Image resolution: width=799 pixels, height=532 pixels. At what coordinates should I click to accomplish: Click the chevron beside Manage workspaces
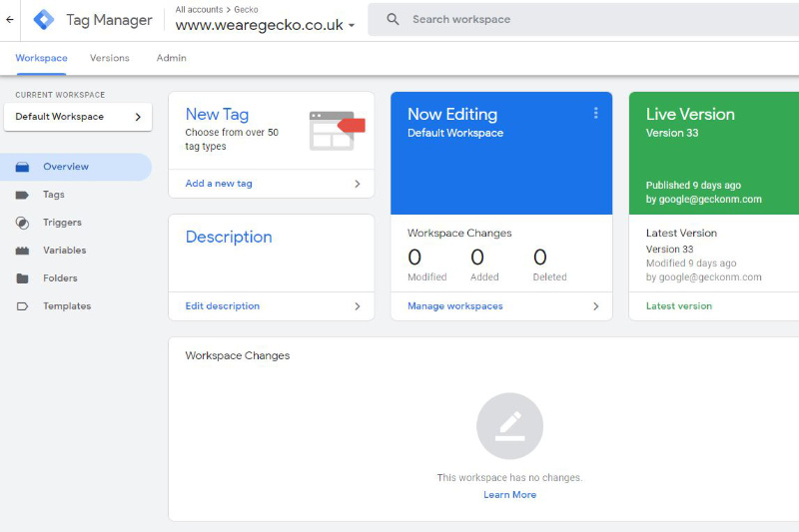tap(595, 306)
